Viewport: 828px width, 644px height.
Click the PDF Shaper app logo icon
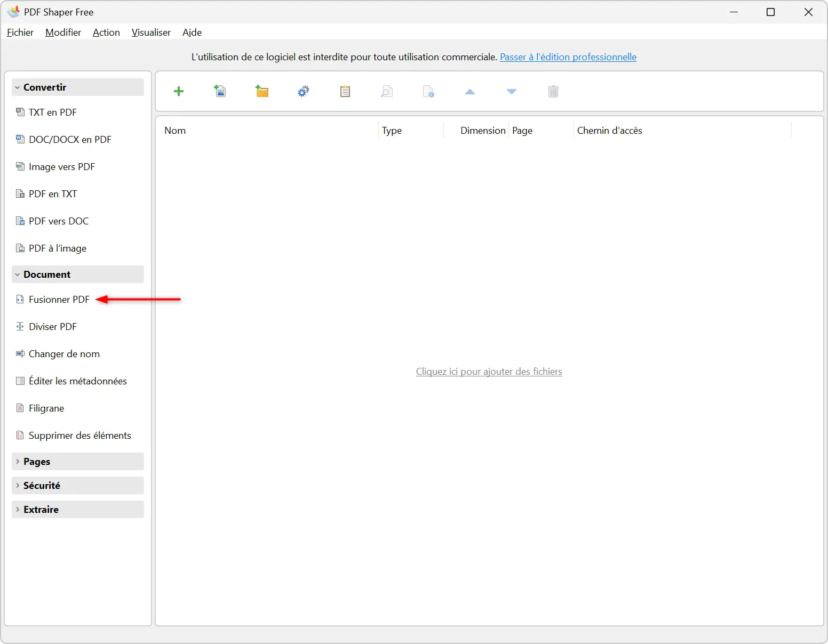tap(13, 12)
